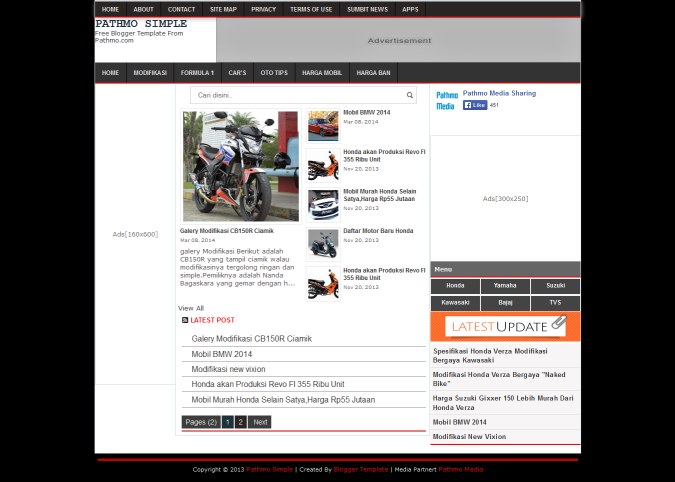Screen dimensions: 675x482
Task: Open Harga Ban section
Action: click(373, 73)
